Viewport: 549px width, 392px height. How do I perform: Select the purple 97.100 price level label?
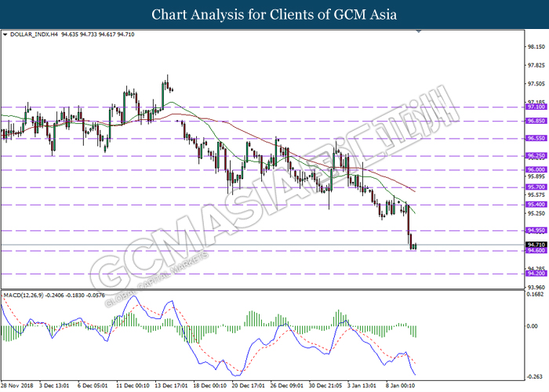(x=536, y=107)
